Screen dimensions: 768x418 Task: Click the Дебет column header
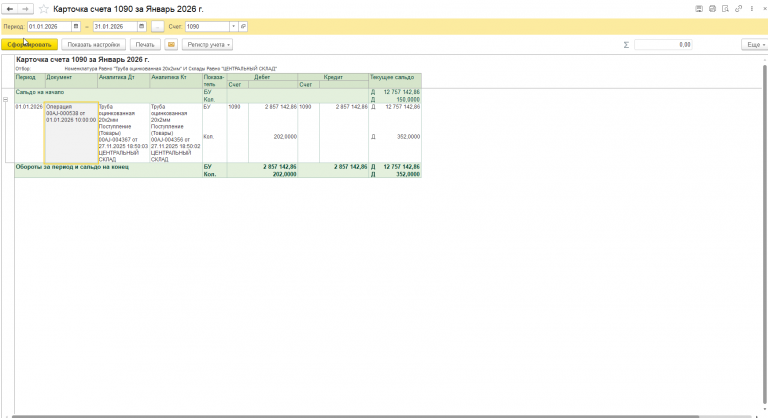pyautogui.click(x=262, y=77)
